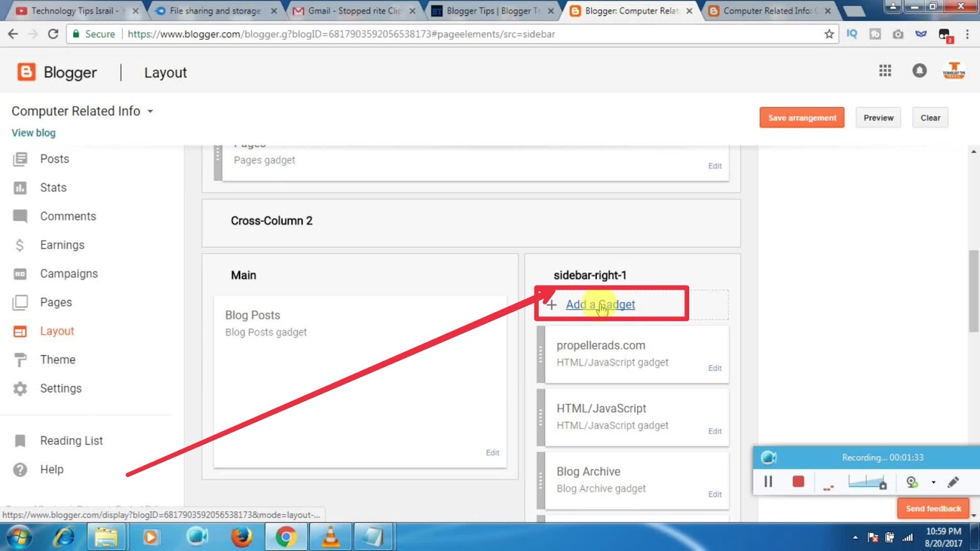
Task: Open Firefox from the taskbar
Action: point(241,538)
